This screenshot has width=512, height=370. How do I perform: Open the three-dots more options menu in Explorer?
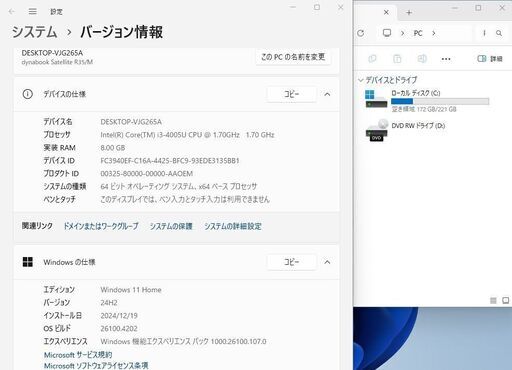446,59
